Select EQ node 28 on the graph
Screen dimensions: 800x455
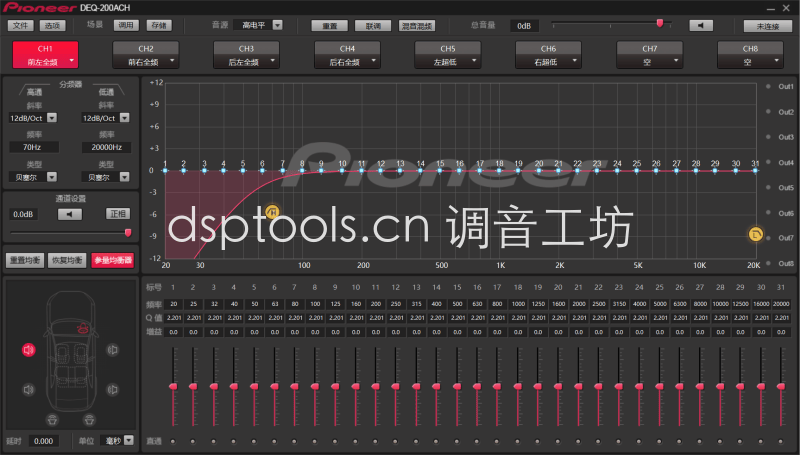pyautogui.click(x=696, y=170)
